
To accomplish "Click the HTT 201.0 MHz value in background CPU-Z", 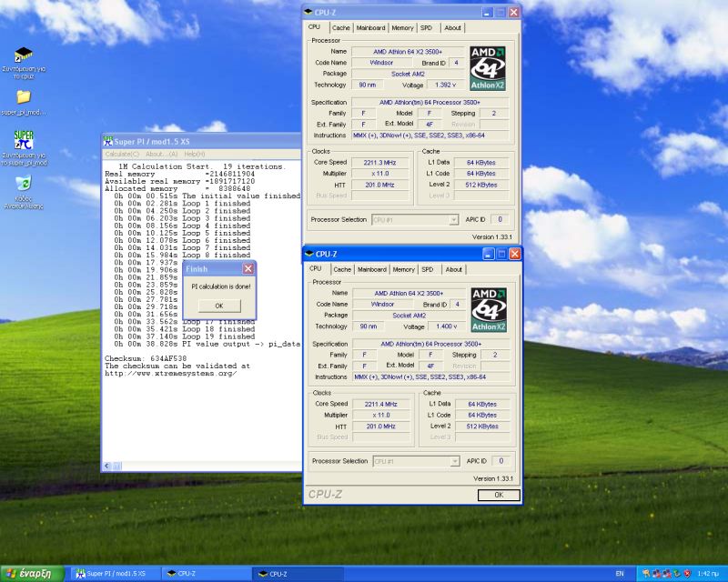I will pyautogui.click(x=379, y=185).
